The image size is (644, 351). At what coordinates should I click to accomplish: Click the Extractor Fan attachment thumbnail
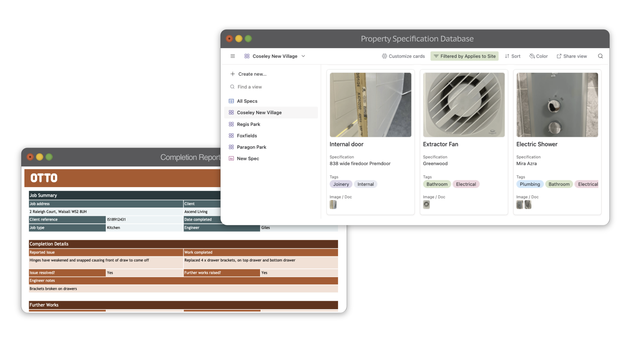[426, 205]
